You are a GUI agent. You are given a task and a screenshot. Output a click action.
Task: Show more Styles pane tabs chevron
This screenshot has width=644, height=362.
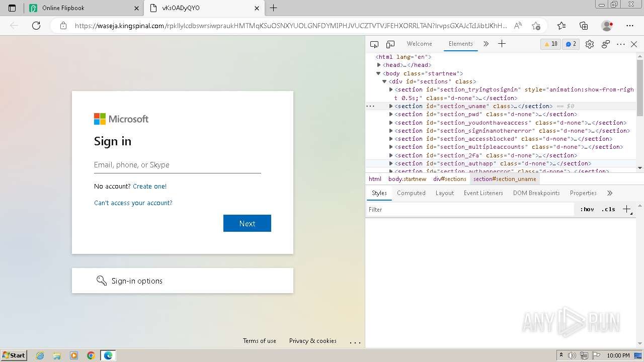(x=610, y=193)
